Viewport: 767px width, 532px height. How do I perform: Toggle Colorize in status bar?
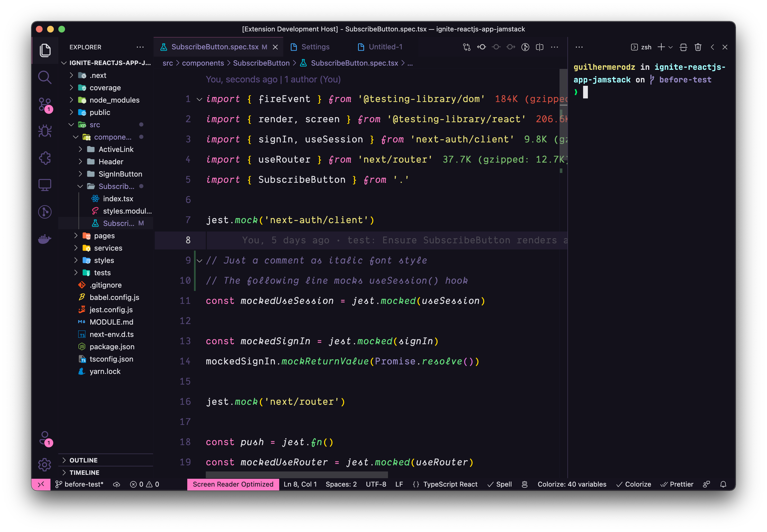pyautogui.click(x=633, y=484)
